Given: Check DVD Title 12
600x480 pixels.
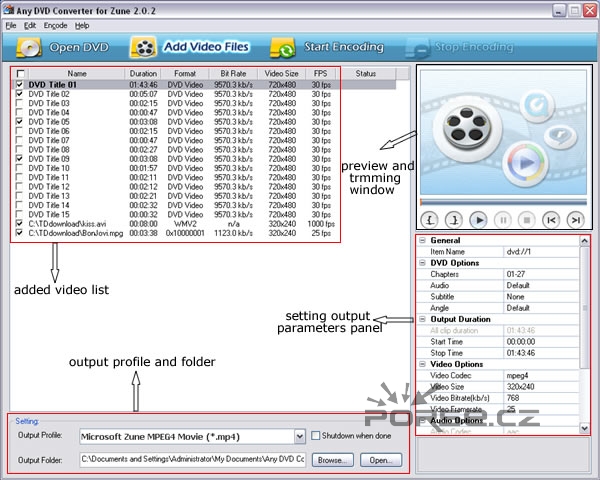Looking at the screenshot, I should (x=19, y=186).
